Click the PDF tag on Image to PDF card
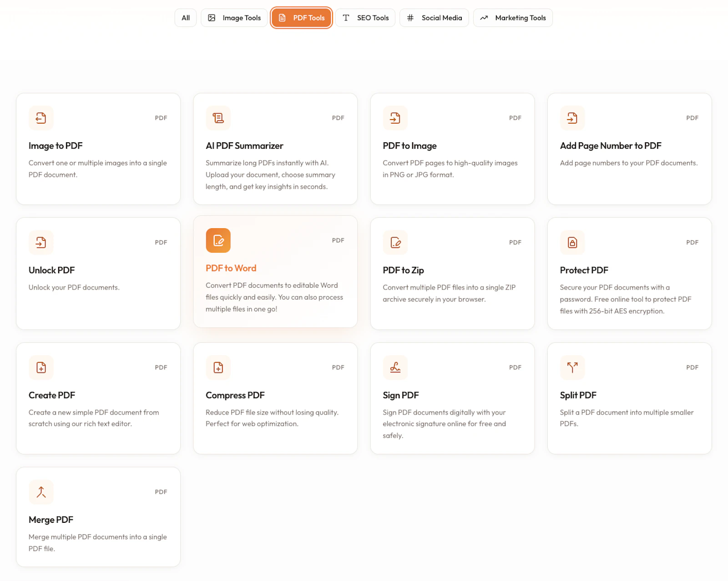Viewport: 728px width, 581px height. 161,118
